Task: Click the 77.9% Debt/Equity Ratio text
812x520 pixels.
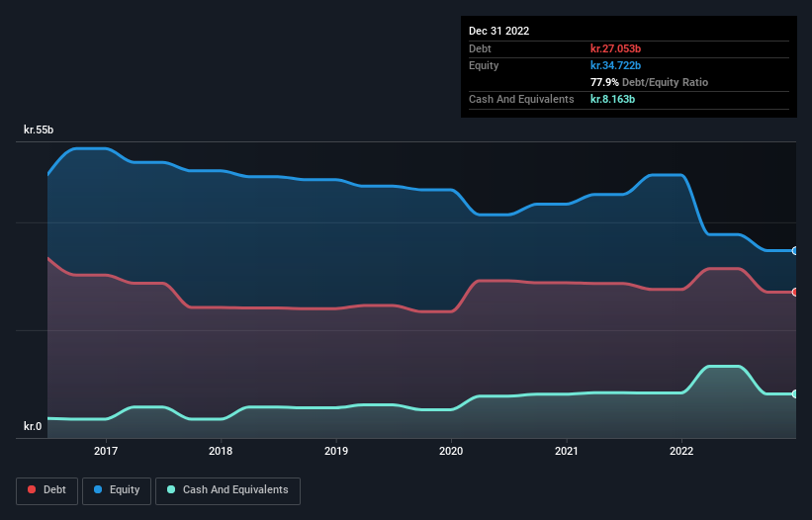Action: pyautogui.click(x=649, y=82)
